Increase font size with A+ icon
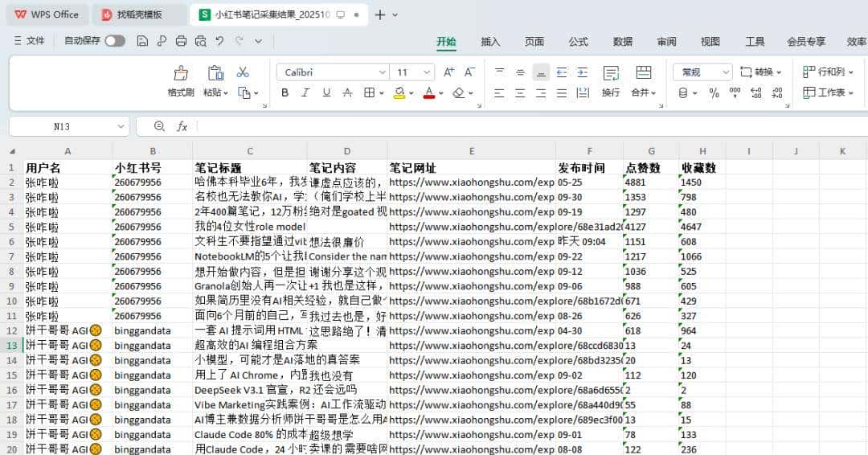The width and height of the screenshot is (868, 455). click(x=448, y=72)
